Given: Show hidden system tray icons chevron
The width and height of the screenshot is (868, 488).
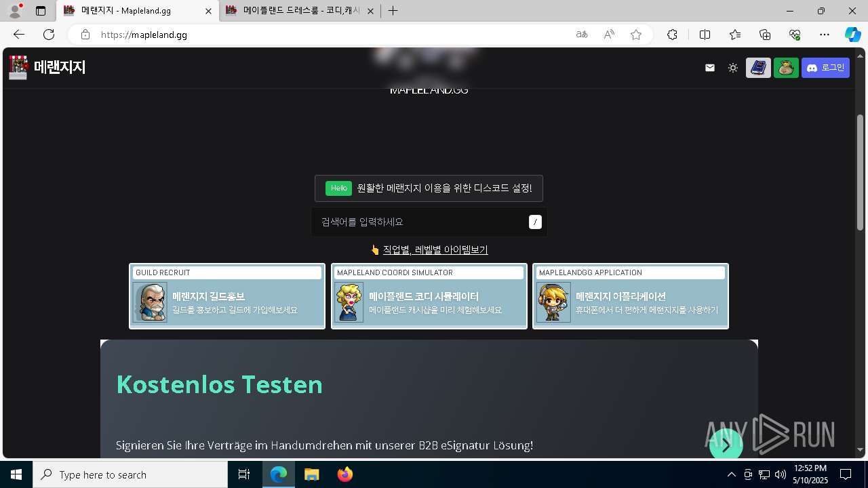Looking at the screenshot, I should coord(731,474).
